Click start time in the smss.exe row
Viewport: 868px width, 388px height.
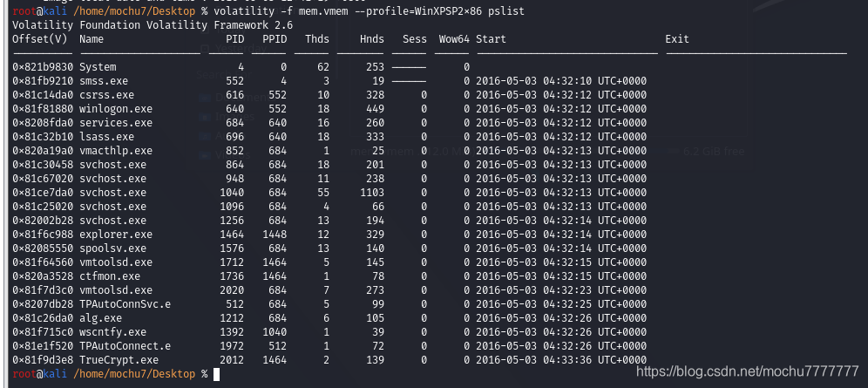(561, 81)
